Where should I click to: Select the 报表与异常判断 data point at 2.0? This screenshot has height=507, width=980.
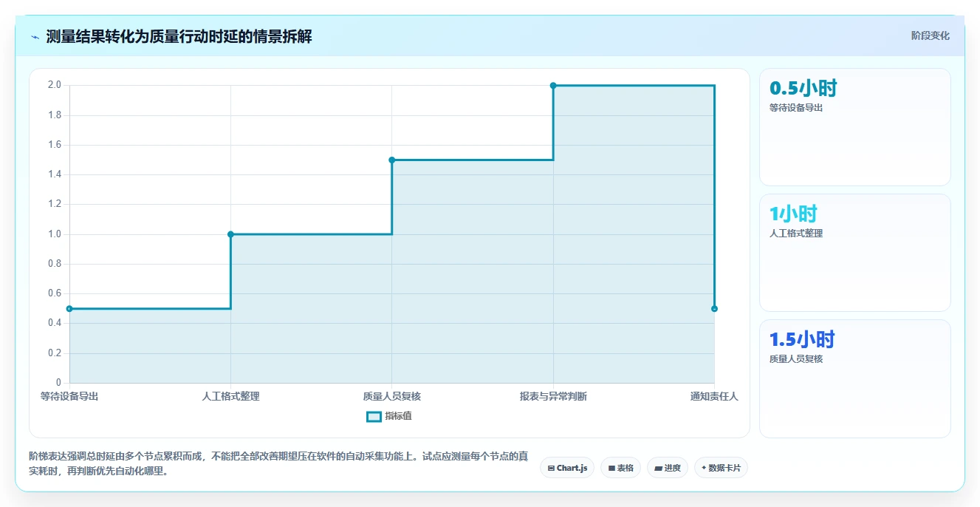(553, 86)
